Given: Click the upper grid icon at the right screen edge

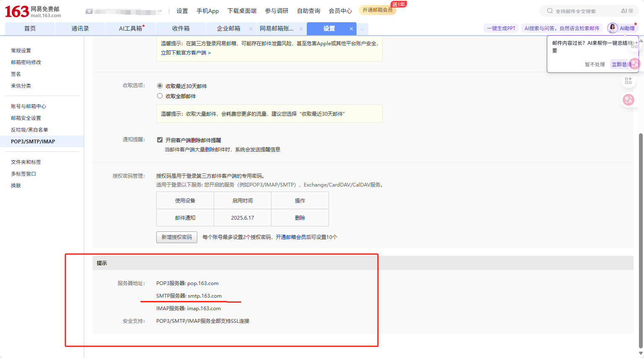Looking at the screenshot, I should pos(634,44).
